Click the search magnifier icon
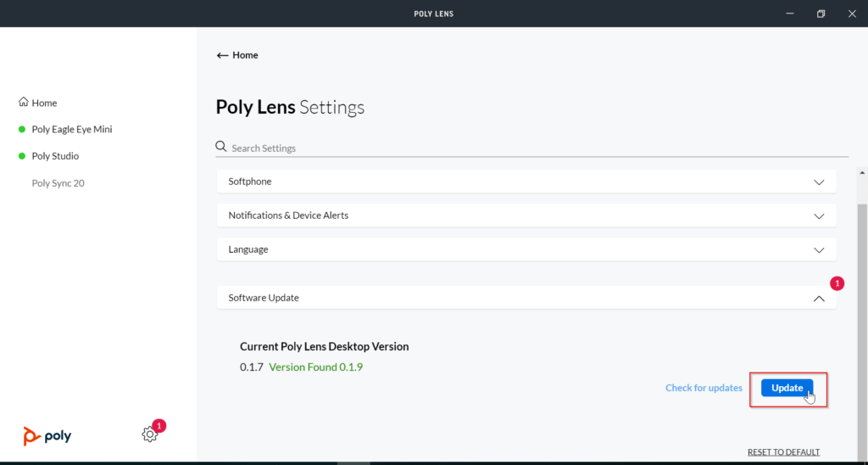This screenshot has width=868, height=465. (x=221, y=147)
